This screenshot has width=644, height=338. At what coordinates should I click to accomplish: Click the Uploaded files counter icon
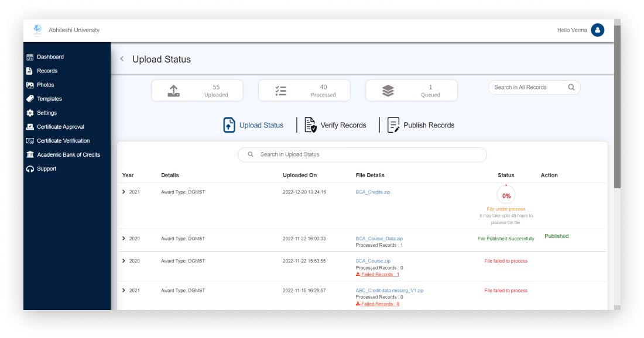[173, 90]
